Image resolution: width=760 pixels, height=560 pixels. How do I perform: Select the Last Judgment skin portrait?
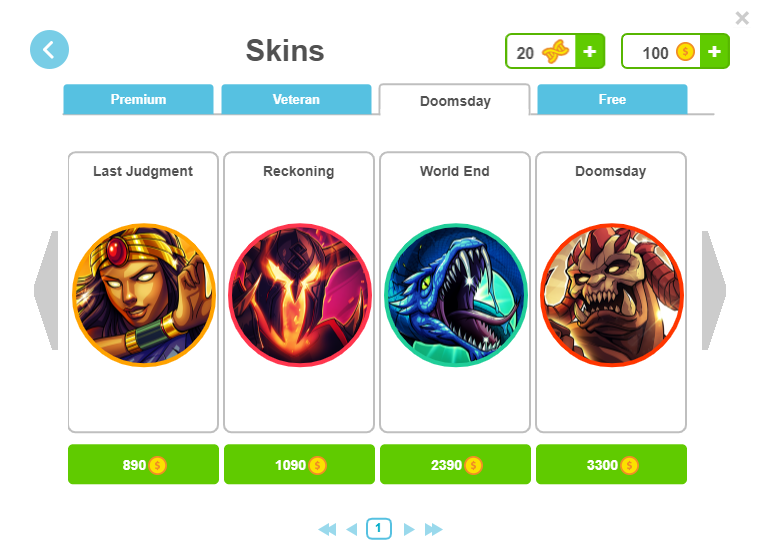pos(143,295)
